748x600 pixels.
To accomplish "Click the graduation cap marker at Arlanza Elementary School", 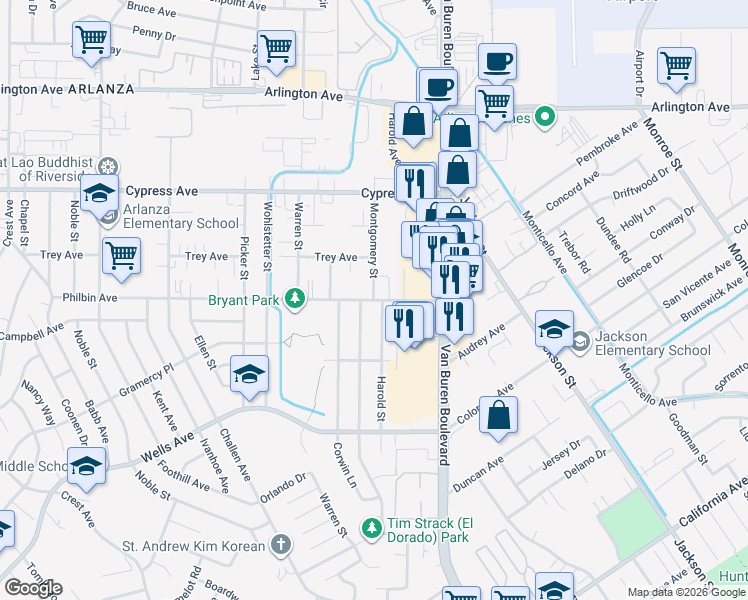I will (x=99, y=194).
